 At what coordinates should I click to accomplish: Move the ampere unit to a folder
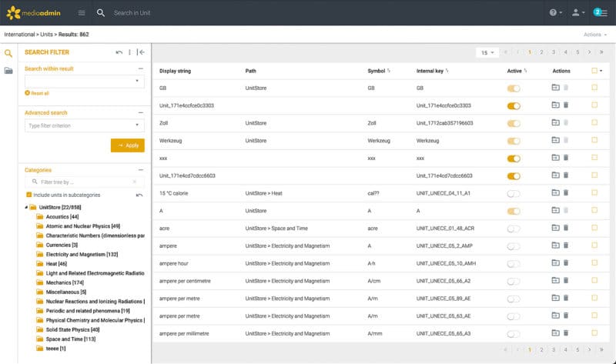[555, 245]
